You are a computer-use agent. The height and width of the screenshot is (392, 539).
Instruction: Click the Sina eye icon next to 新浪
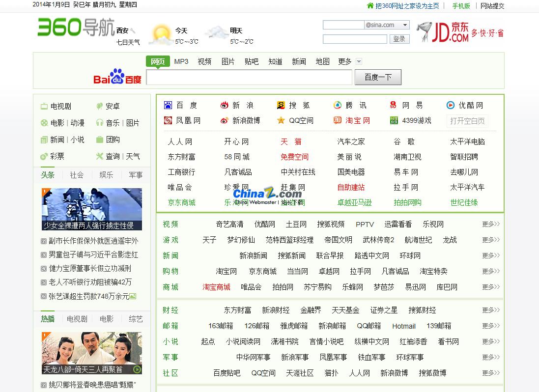pyautogui.click(x=224, y=105)
